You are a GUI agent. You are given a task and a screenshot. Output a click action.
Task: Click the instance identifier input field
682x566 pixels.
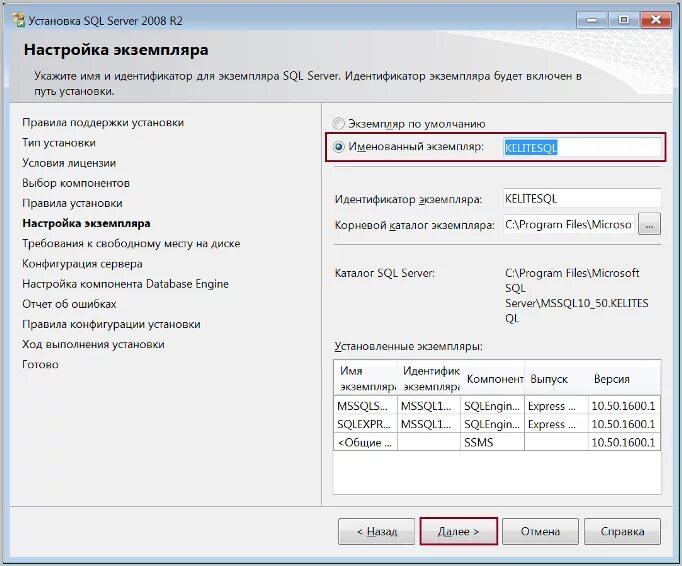582,199
